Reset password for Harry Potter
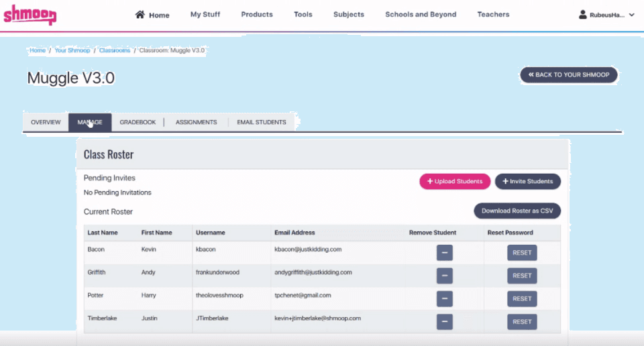This screenshot has width=644, height=346. pyautogui.click(x=522, y=299)
